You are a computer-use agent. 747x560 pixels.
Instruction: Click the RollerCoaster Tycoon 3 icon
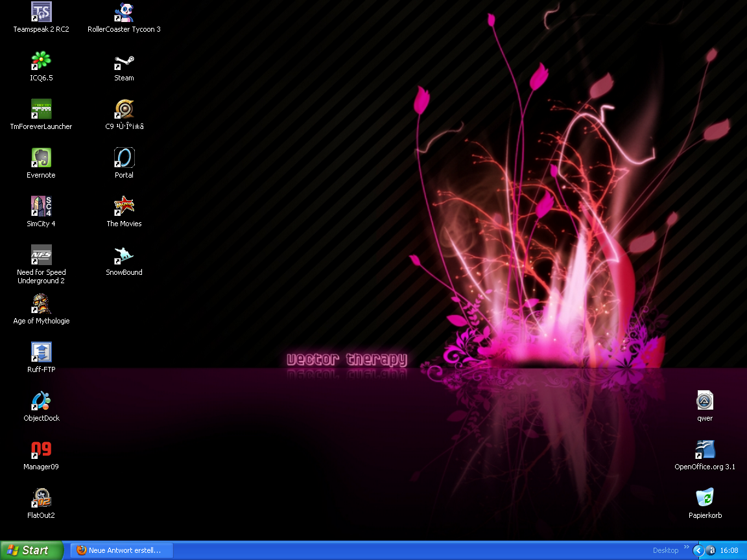coord(124,12)
